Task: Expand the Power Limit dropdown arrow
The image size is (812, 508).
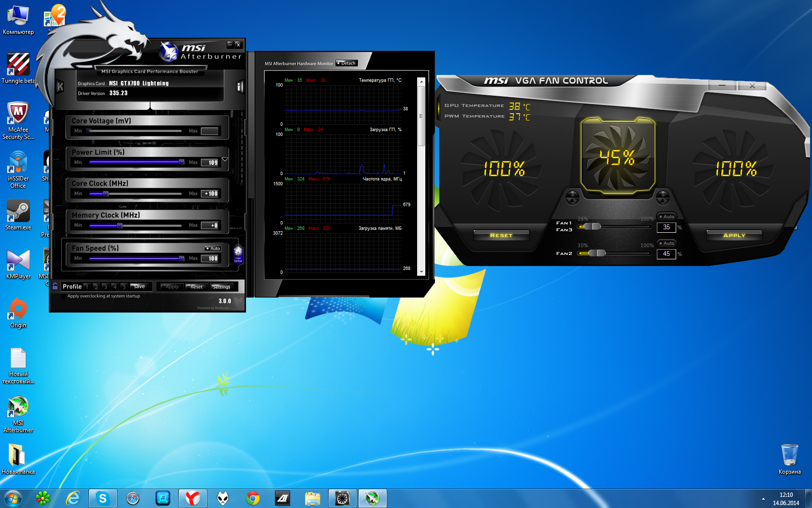Action: click(x=225, y=159)
